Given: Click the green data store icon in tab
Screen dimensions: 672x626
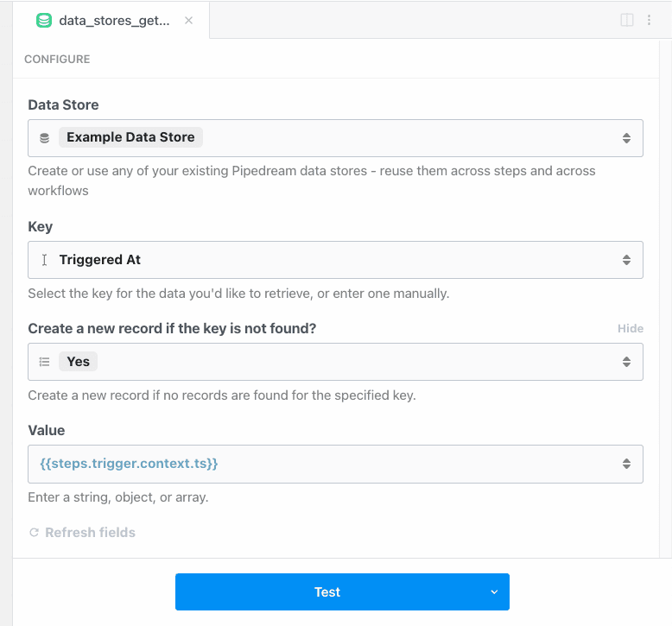Looking at the screenshot, I should (44, 21).
